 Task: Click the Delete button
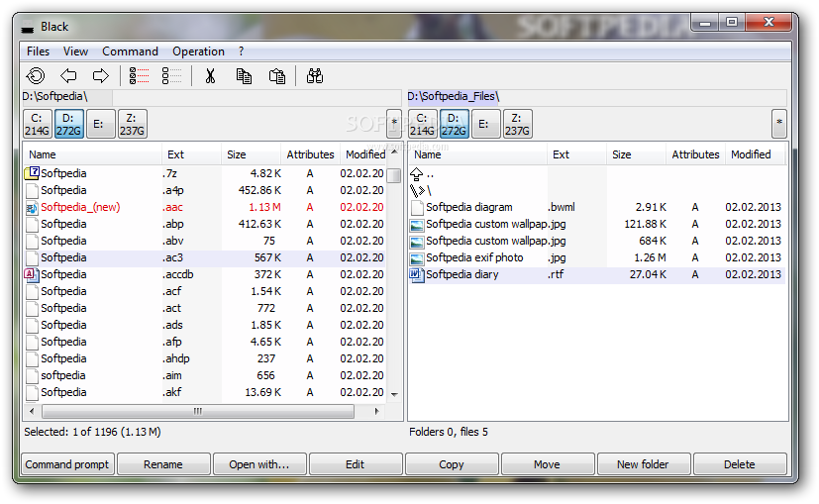(740, 464)
